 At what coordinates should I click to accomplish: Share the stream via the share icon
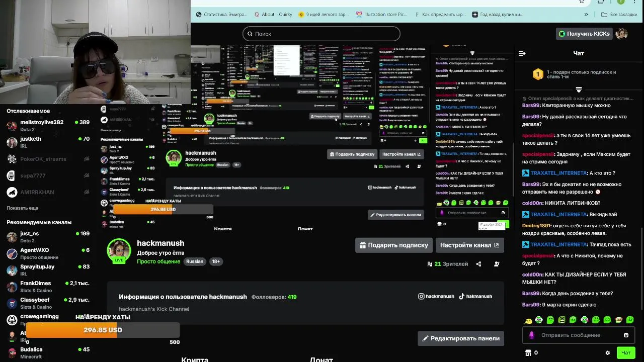tap(478, 264)
